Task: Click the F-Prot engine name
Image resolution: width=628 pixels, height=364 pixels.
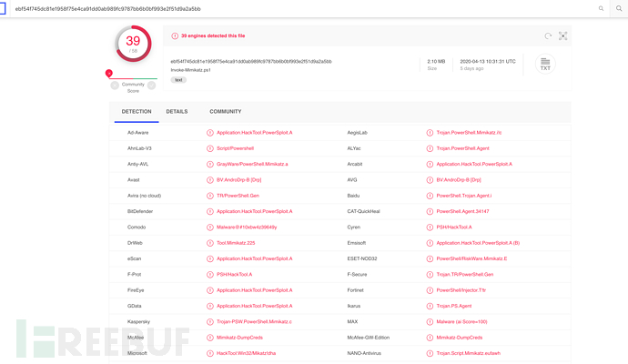Action: coord(134,275)
